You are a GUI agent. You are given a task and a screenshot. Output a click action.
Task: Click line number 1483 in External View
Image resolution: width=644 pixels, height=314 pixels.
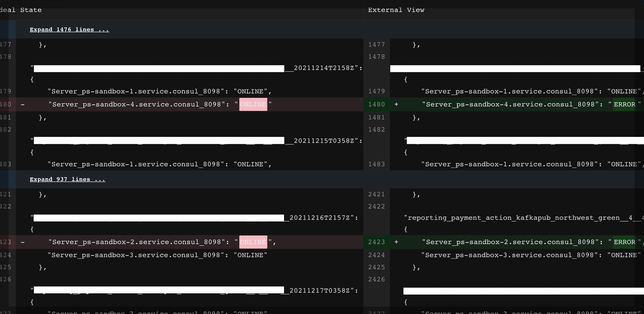tap(376, 164)
